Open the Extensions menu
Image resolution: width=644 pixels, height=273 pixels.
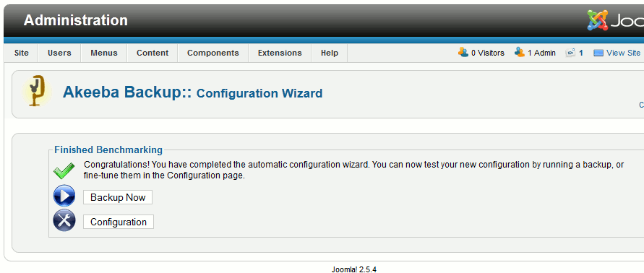pos(280,53)
